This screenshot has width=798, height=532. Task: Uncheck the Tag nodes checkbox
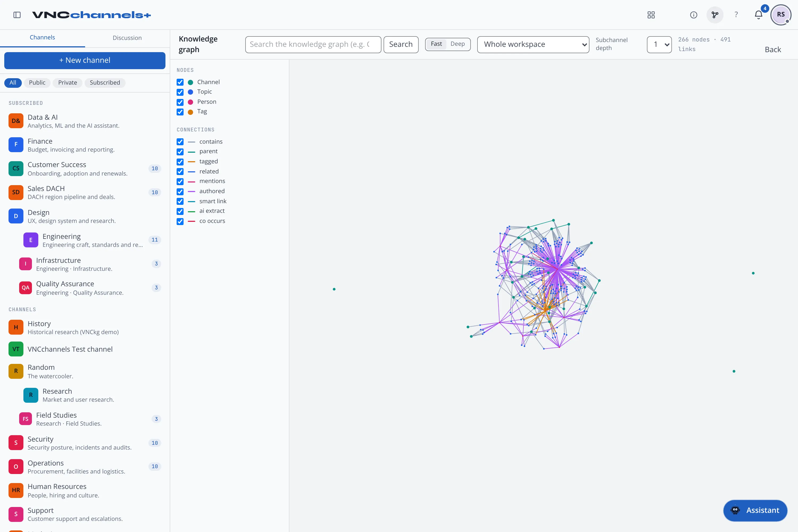click(x=180, y=112)
